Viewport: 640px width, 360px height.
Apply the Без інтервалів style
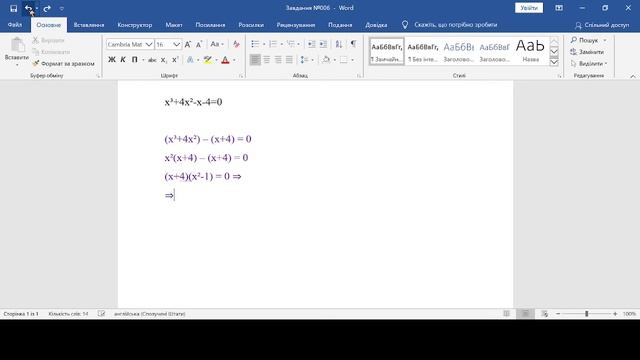422,51
